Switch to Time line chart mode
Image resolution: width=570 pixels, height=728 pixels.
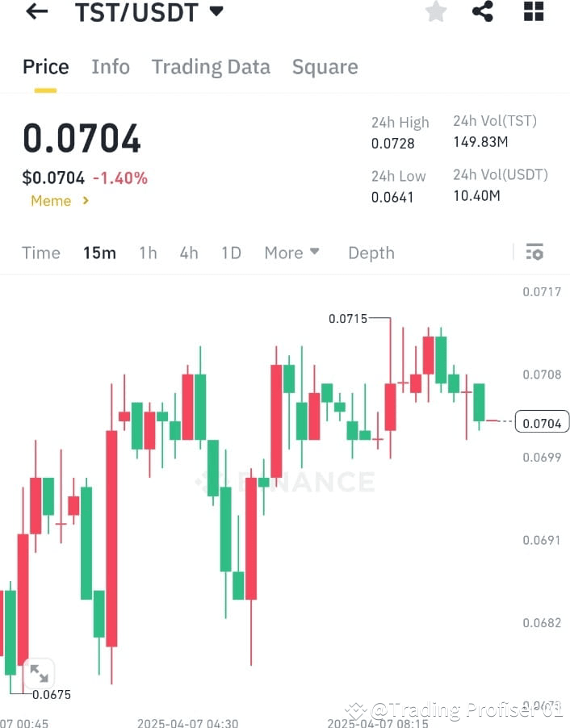(x=41, y=253)
